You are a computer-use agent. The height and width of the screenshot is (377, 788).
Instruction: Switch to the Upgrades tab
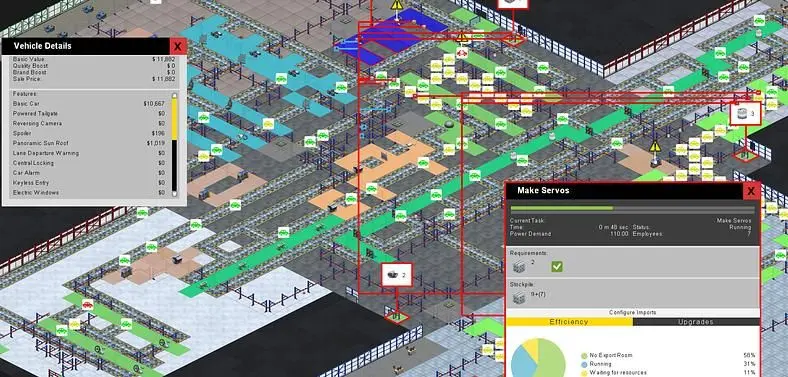tap(696, 322)
